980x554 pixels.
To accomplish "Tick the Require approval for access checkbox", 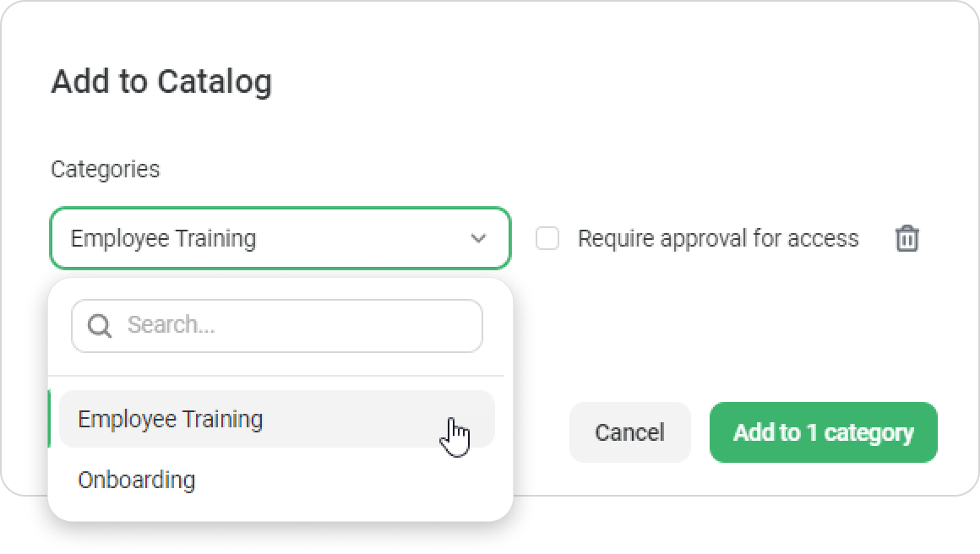I will (547, 239).
